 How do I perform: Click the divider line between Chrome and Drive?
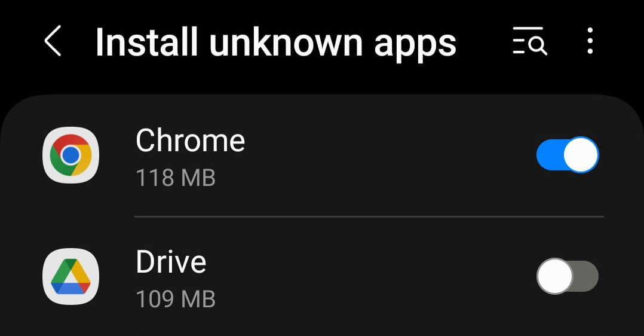click(369, 216)
